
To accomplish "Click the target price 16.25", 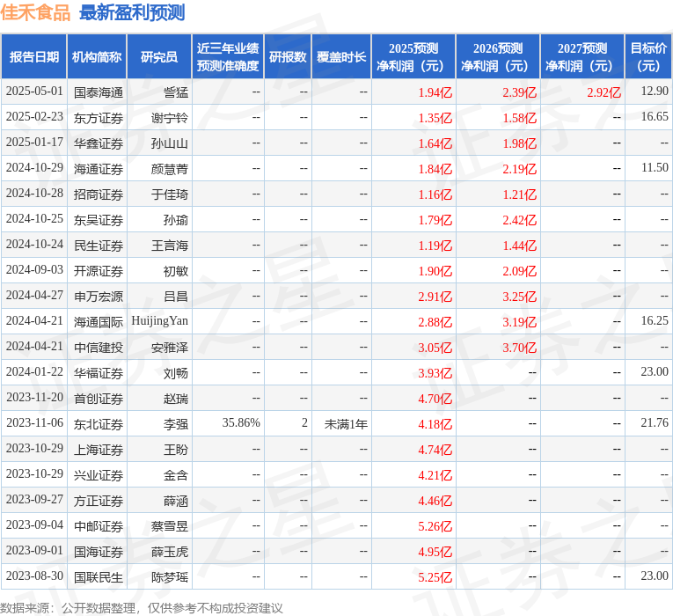I will click(x=655, y=320).
